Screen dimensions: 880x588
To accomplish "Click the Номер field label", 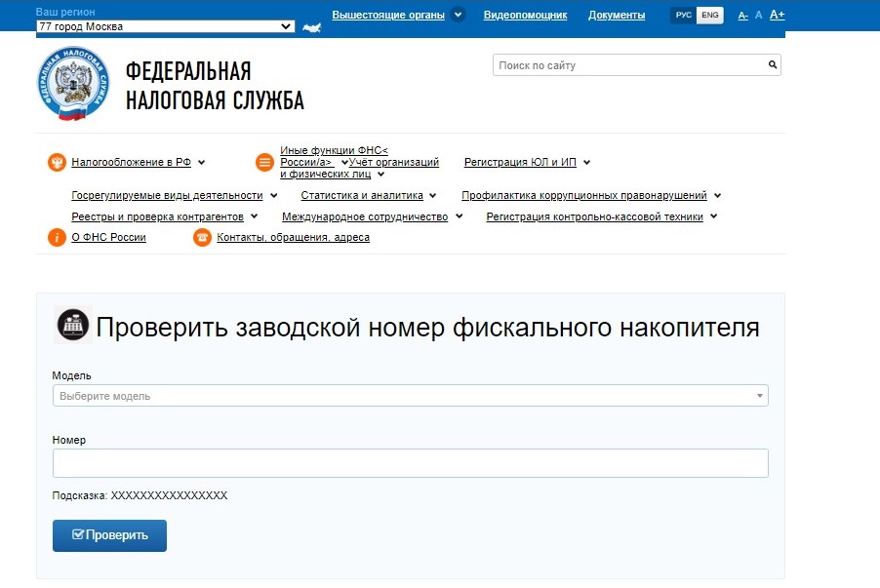I will tap(69, 440).
